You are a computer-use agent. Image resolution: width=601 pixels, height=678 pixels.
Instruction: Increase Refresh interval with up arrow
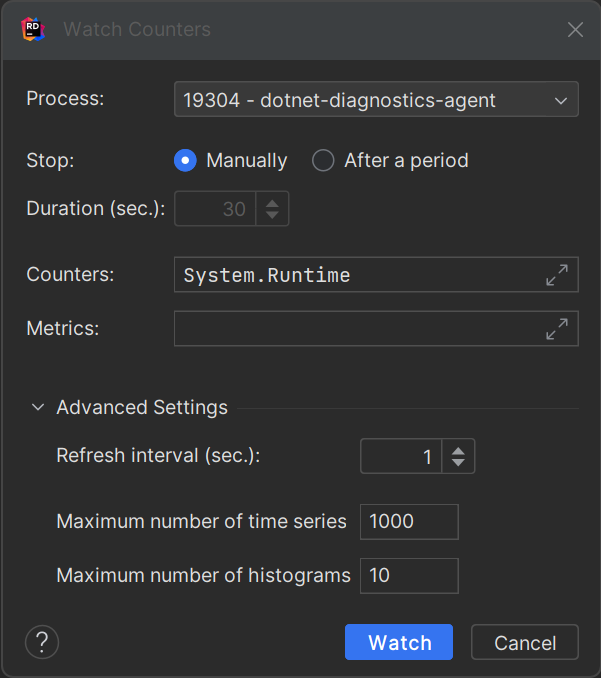pyautogui.click(x=458, y=451)
